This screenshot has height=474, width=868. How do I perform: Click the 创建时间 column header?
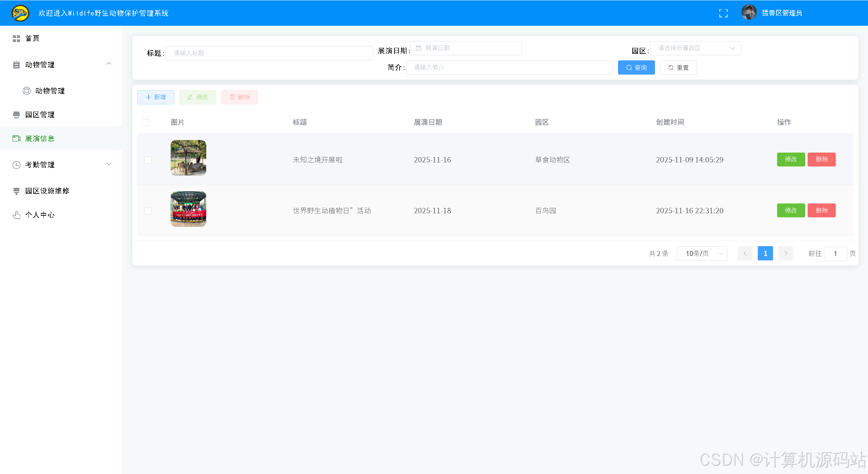670,122
